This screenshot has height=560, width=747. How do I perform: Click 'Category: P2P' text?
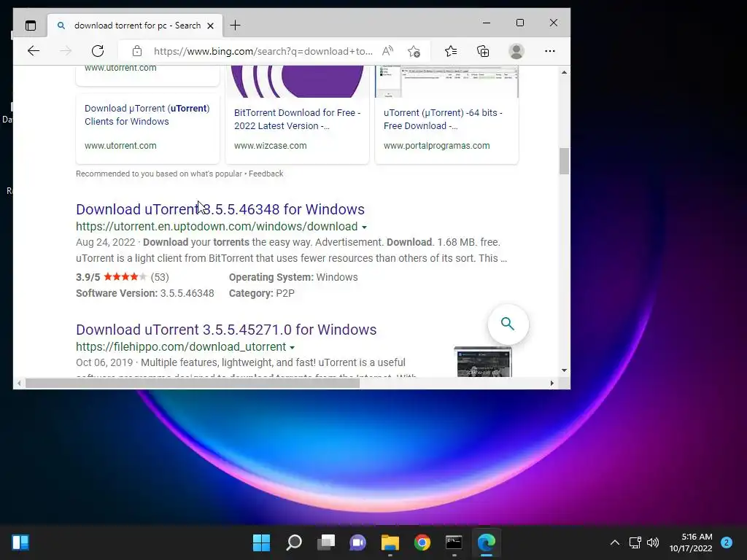point(262,293)
